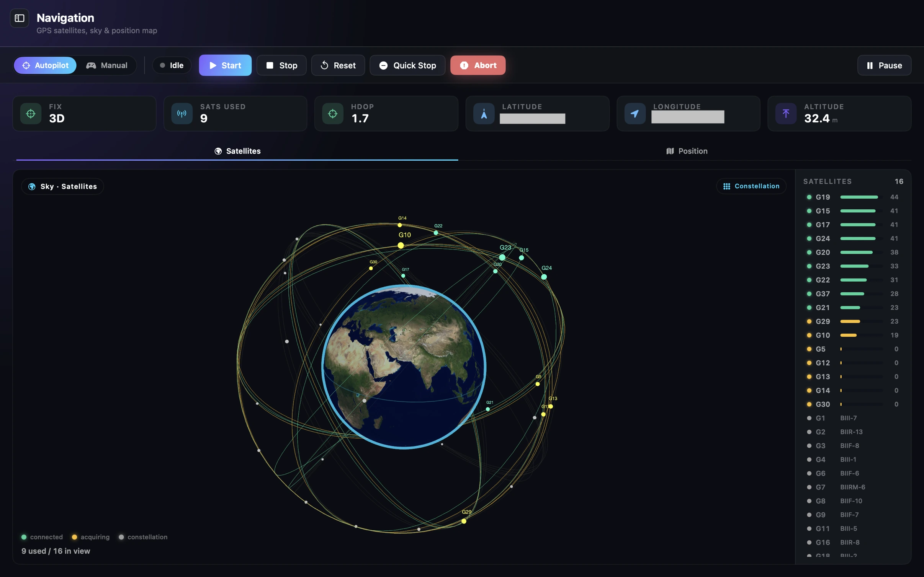This screenshot has height=577, width=924.
Task: Hit the red Abort button
Action: click(478, 65)
